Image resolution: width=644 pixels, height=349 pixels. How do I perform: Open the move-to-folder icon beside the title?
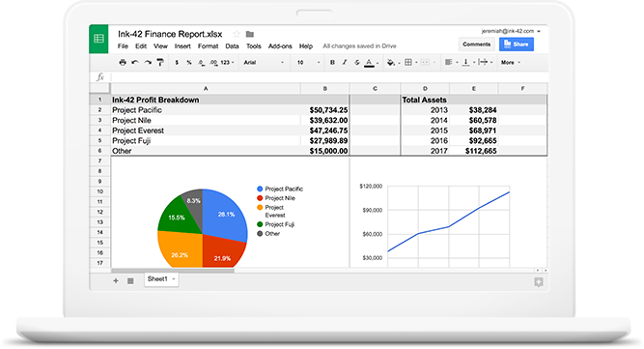click(x=250, y=34)
